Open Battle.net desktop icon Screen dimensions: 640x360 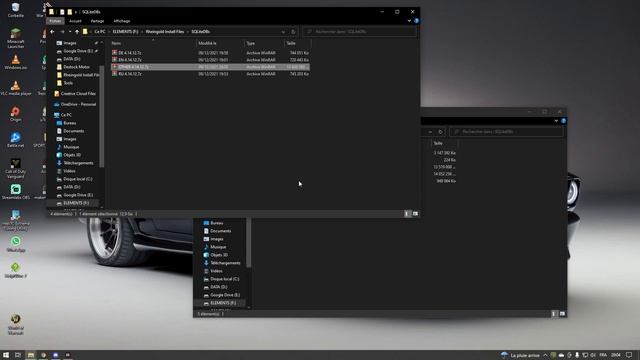(x=16, y=140)
